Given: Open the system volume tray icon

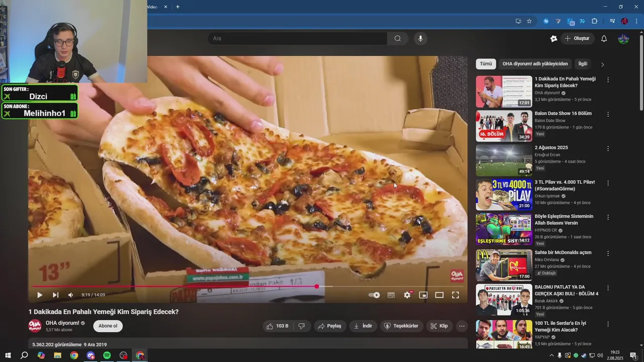Looking at the screenshot, I should click(x=600, y=355).
